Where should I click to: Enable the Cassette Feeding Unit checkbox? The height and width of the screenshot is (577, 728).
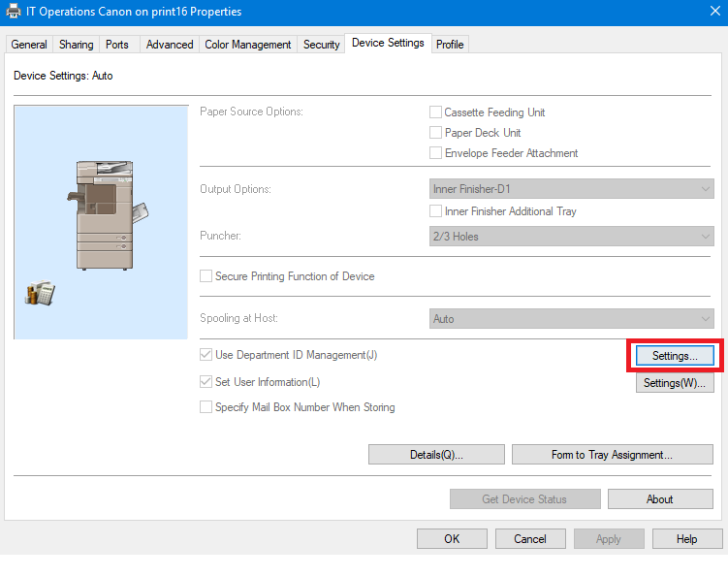pyautogui.click(x=435, y=112)
